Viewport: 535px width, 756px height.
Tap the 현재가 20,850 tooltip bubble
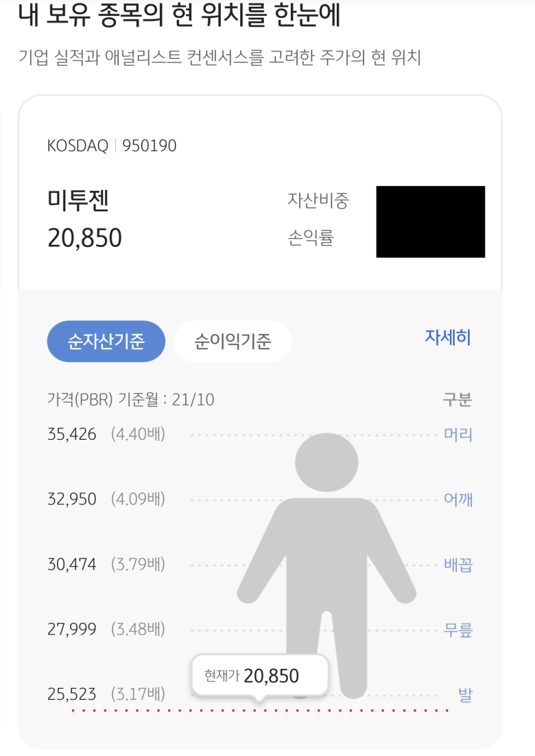[x=260, y=676]
